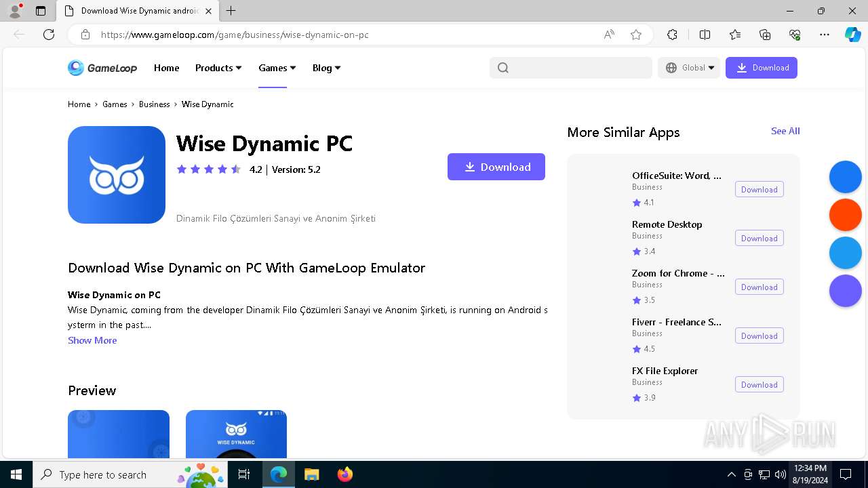868x488 pixels.
Task: Click the site search field
Action: tap(570, 68)
